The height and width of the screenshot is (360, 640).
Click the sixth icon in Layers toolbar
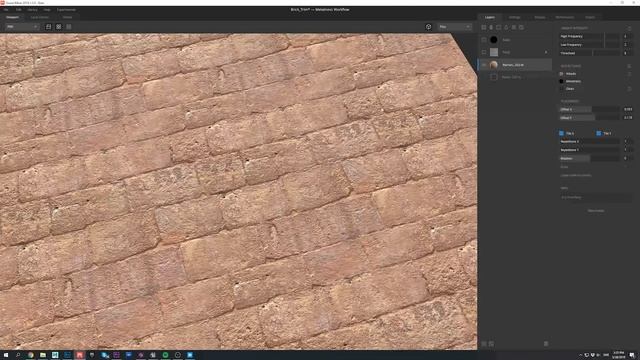(521, 27)
